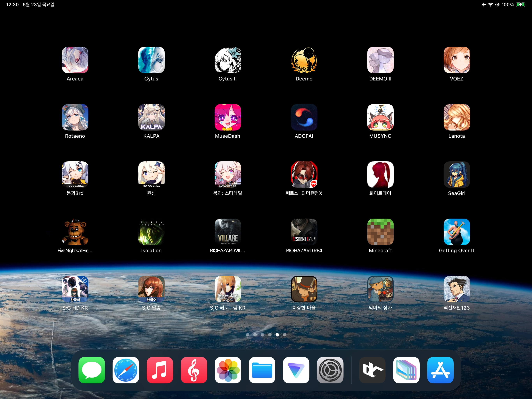Open the Files app in the dock
Viewport: 532px width, 399px height.
coord(262,370)
